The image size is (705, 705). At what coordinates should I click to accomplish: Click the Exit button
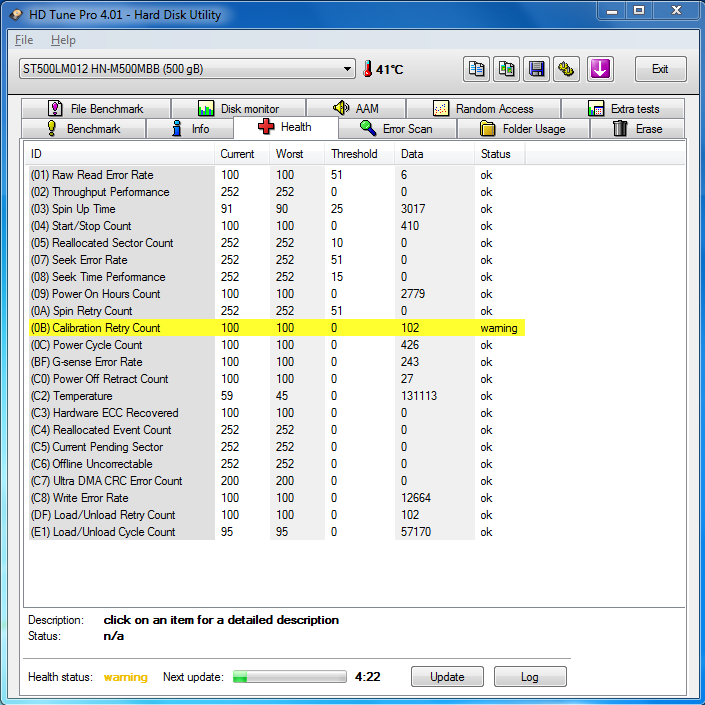click(660, 69)
